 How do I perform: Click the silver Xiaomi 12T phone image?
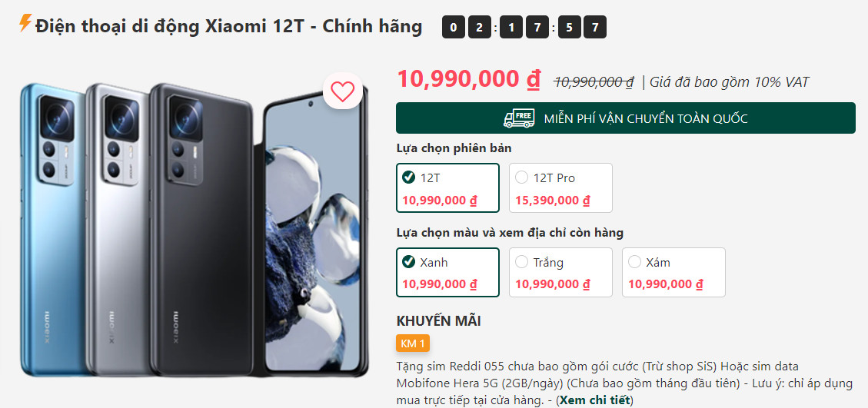[x=118, y=230]
